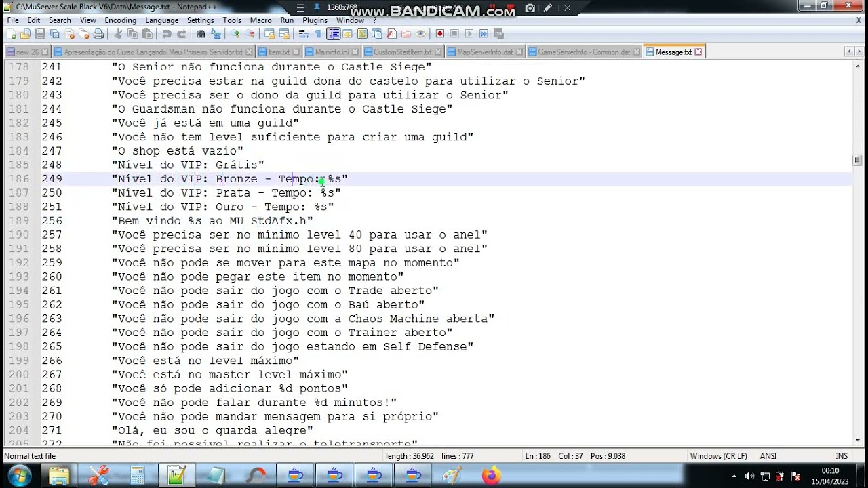Viewport: 868px width, 488px height.
Task: Open the Replace toolbar icon
Action: click(x=216, y=34)
